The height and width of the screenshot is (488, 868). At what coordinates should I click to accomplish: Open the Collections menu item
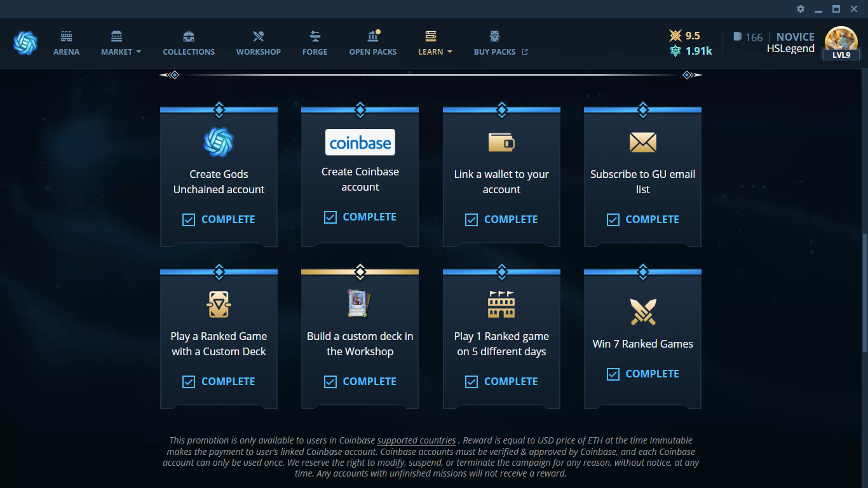click(189, 52)
